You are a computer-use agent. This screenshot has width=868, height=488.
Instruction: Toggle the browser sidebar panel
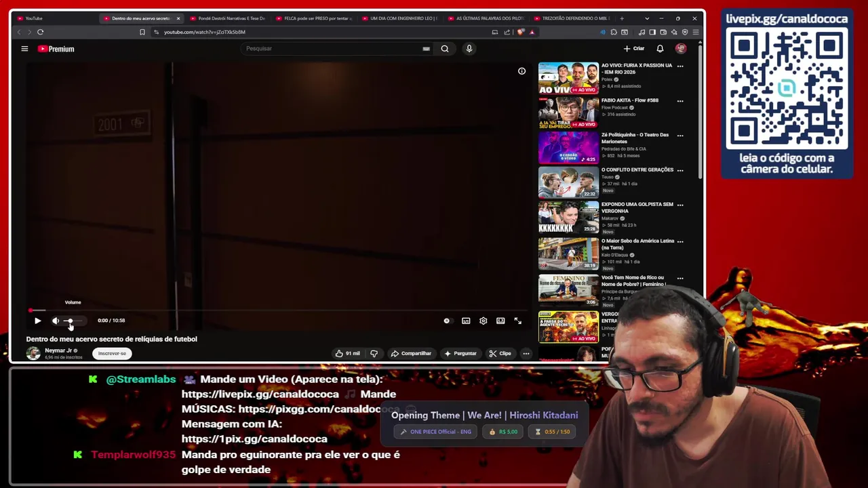tap(652, 32)
